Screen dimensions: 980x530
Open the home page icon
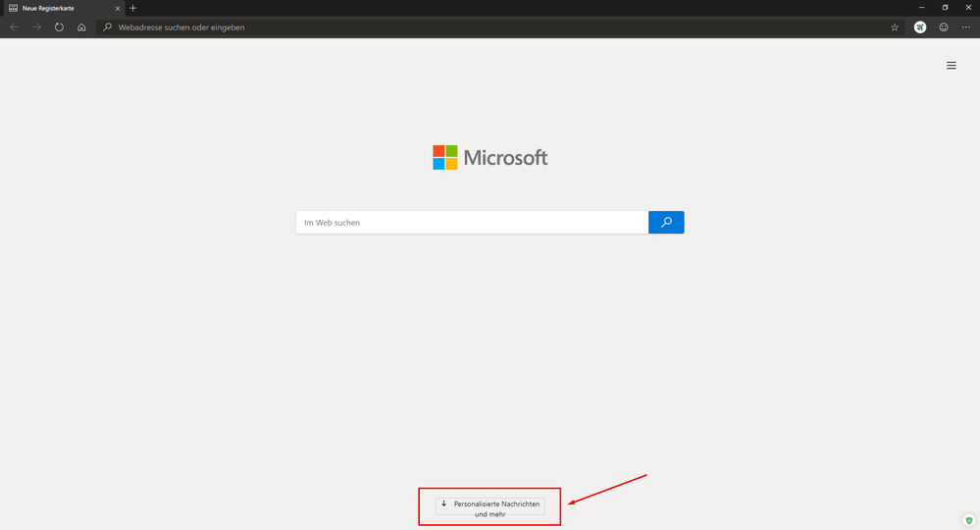pos(81,27)
